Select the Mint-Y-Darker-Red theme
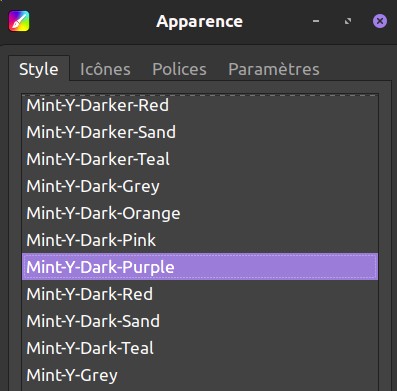The width and height of the screenshot is (397, 391). pyautogui.click(x=200, y=105)
